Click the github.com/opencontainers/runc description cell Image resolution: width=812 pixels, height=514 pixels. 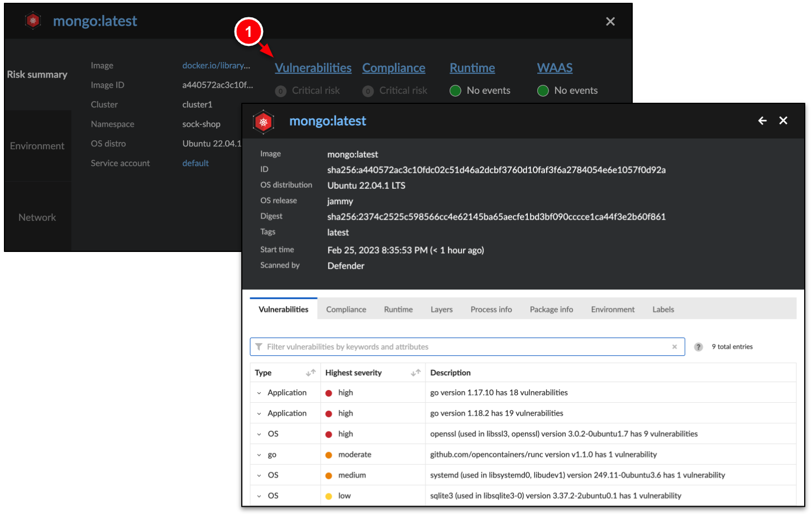(543, 455)
